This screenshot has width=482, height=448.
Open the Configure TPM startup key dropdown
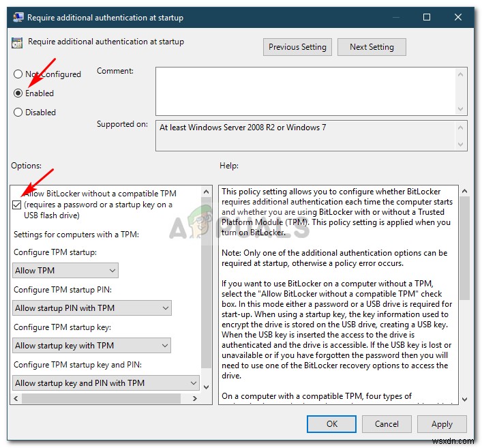pyautogui.click(x=91, y=346)
